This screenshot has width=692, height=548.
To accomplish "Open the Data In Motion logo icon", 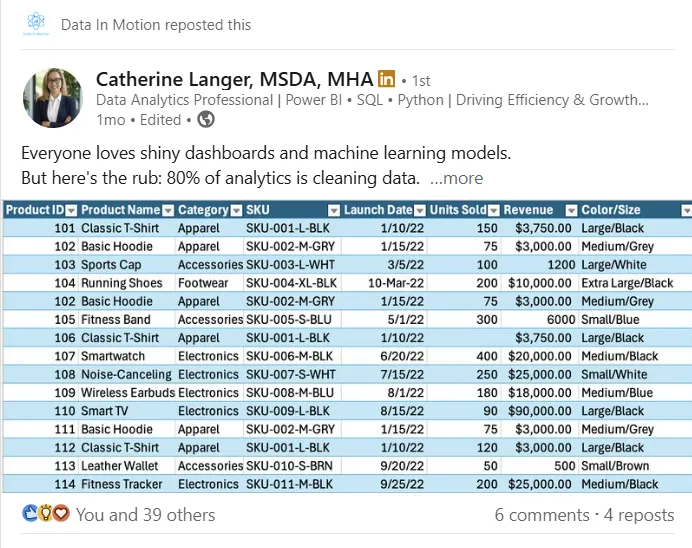I will (36, 23).
